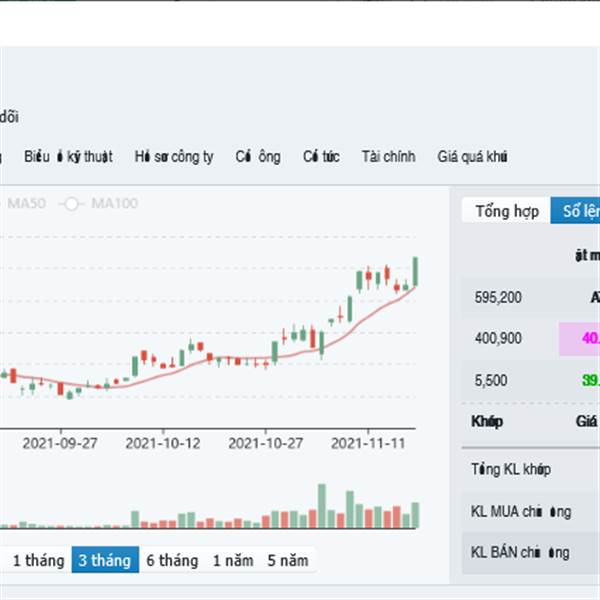Screen dimensions: 600x600
Task: Switch to the Số lệnh tab
Action: coord(575,211)
